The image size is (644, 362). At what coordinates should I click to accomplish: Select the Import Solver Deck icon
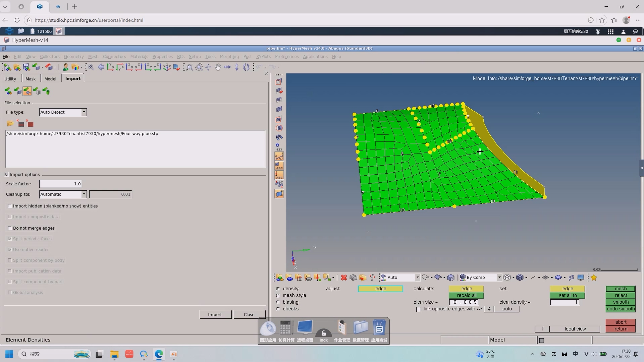point(18,91)
